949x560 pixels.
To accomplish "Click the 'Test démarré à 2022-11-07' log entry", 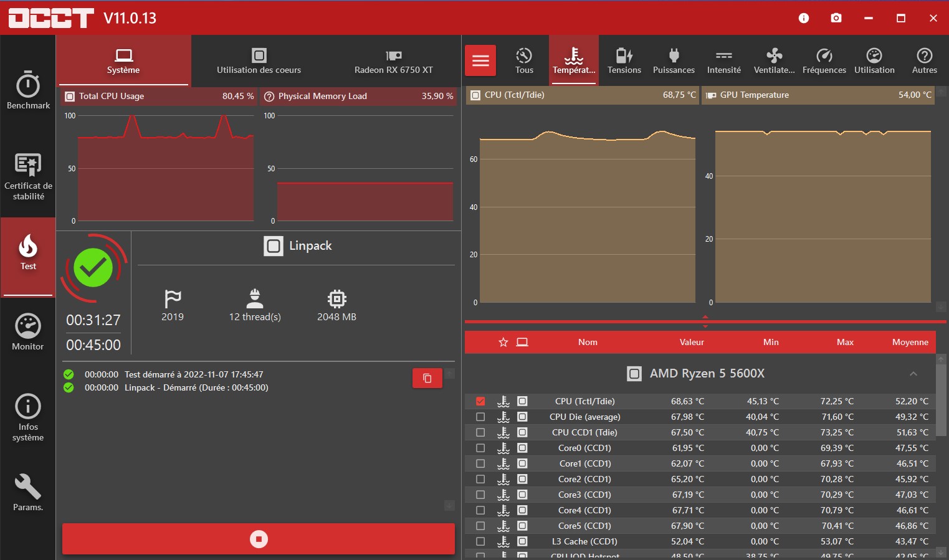I will pos(194,374).
